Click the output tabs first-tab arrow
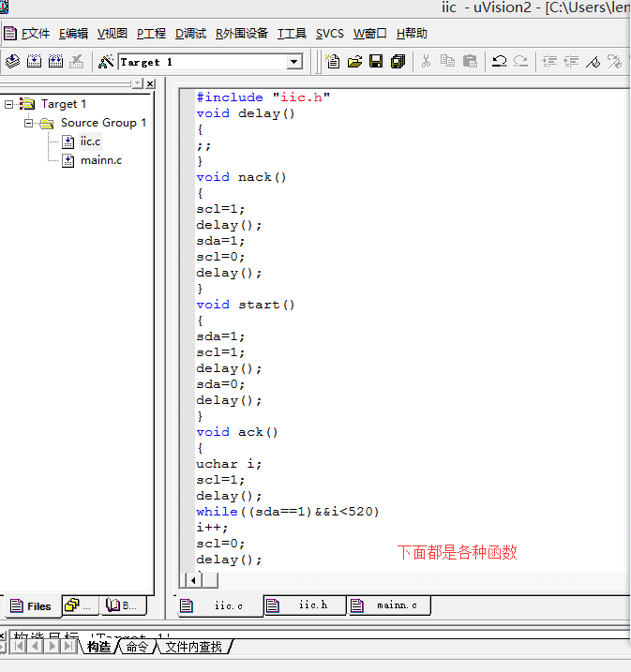This screenshot has width=631, height=672. [19, 646]
